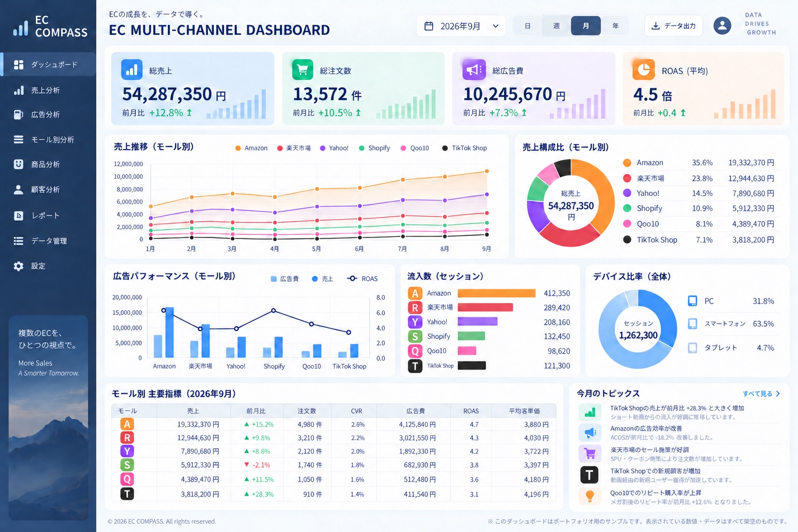
Task: Click the TikTok Shop 'T' icon in table row
Action: click(127, 494)
